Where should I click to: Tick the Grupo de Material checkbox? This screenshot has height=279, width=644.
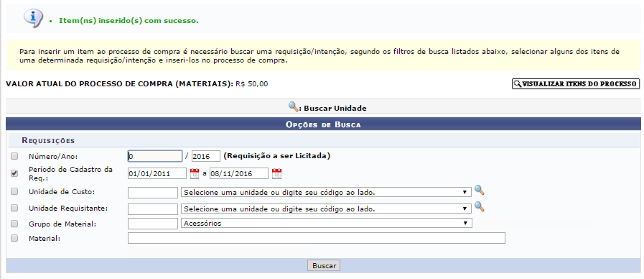[14, 224]
